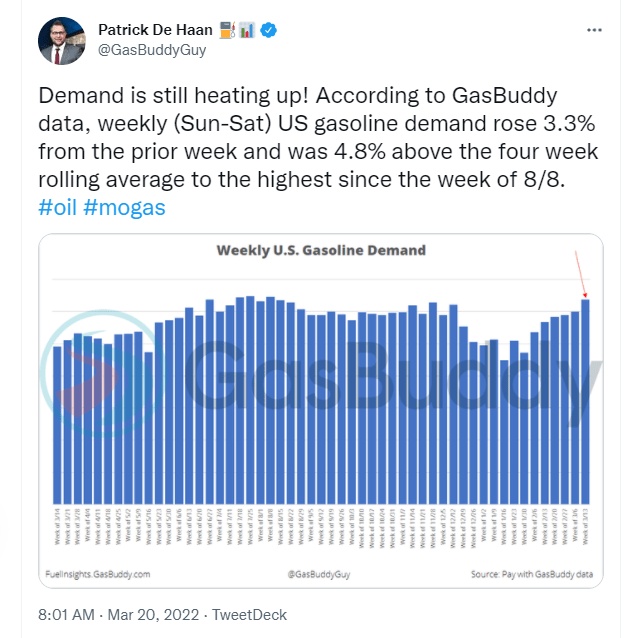Click the fuel pump emoji beside the name

coord(225,30)
